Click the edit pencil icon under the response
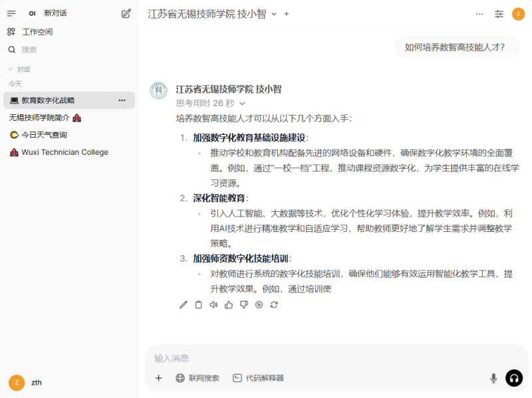 (x=184, y=305)
